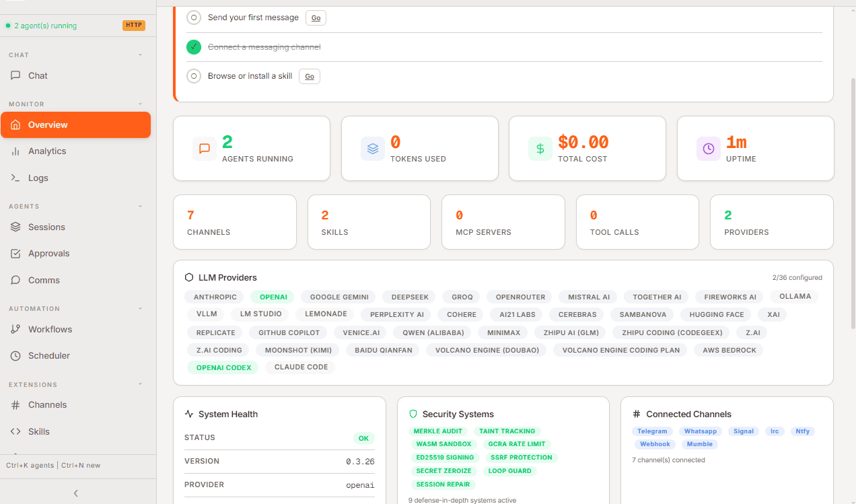Image resolution: width=856 pixels, height=504 pixels.
Task: Click the Analytics bar chart icon
Action: pos(15,151)
